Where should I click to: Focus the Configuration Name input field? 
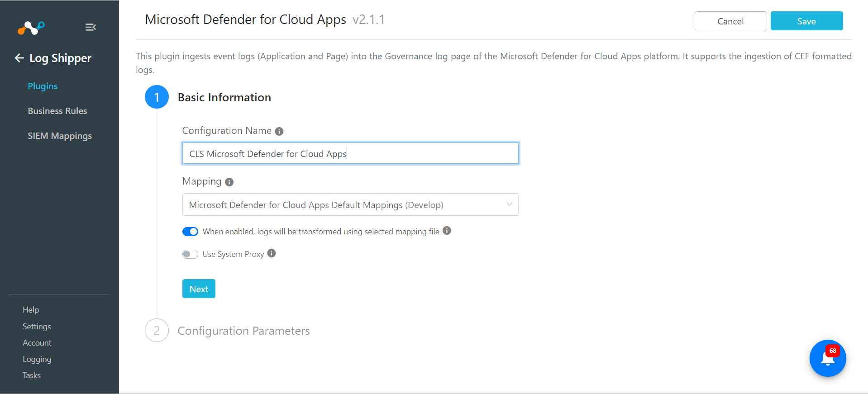pos(350,153)
